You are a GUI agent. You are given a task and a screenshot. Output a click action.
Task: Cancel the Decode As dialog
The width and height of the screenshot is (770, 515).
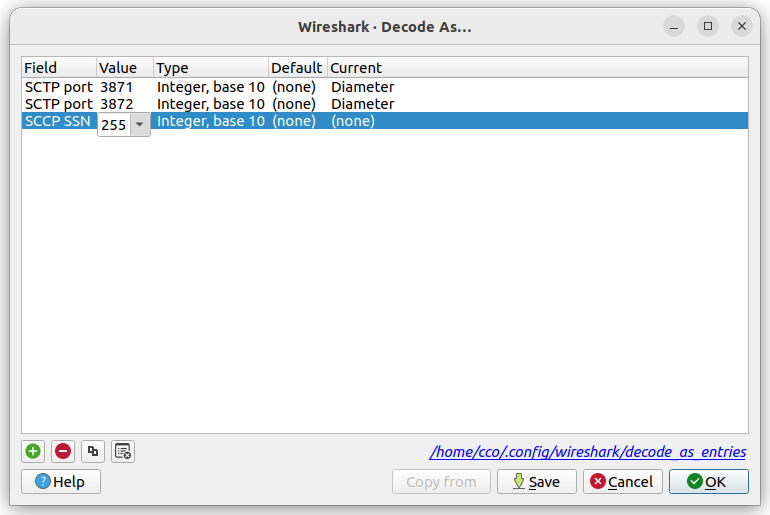[x=622, y=482]
